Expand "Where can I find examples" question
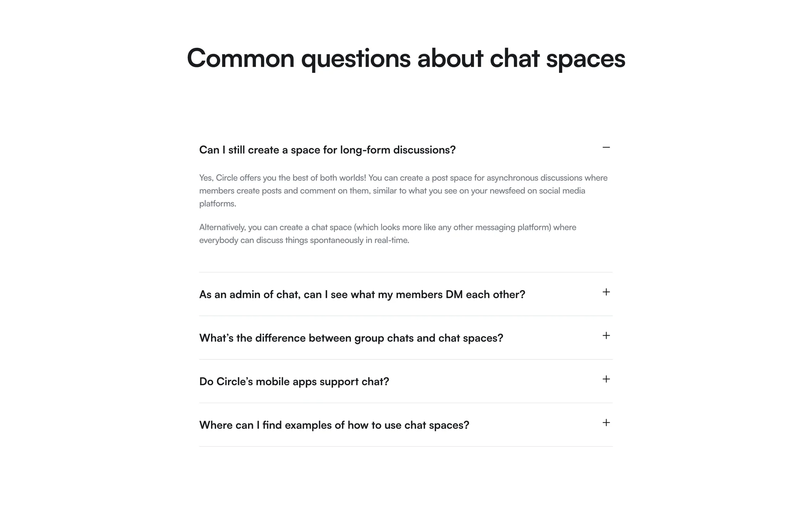This screenshot has width=812, height=508. point(334,425)
